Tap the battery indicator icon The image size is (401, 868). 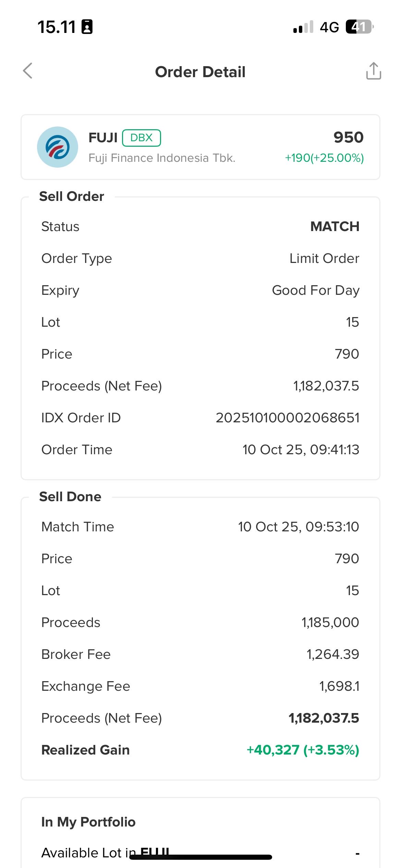pos(359,27)
